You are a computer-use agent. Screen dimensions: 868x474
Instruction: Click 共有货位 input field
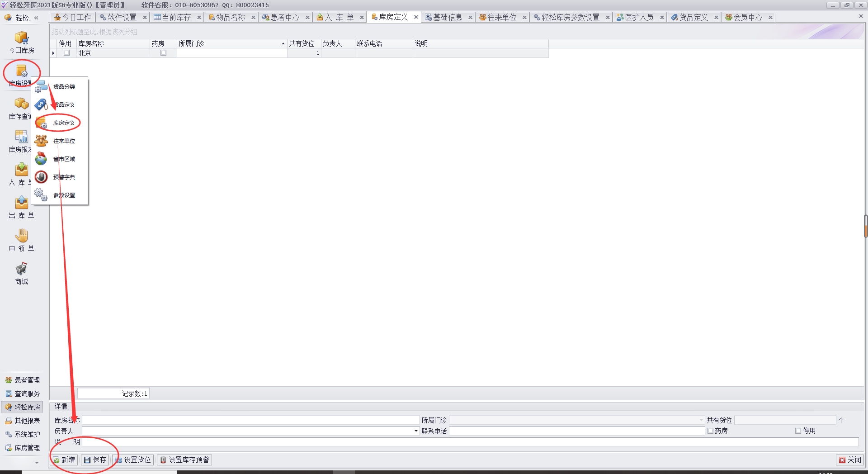pos(785,420)
